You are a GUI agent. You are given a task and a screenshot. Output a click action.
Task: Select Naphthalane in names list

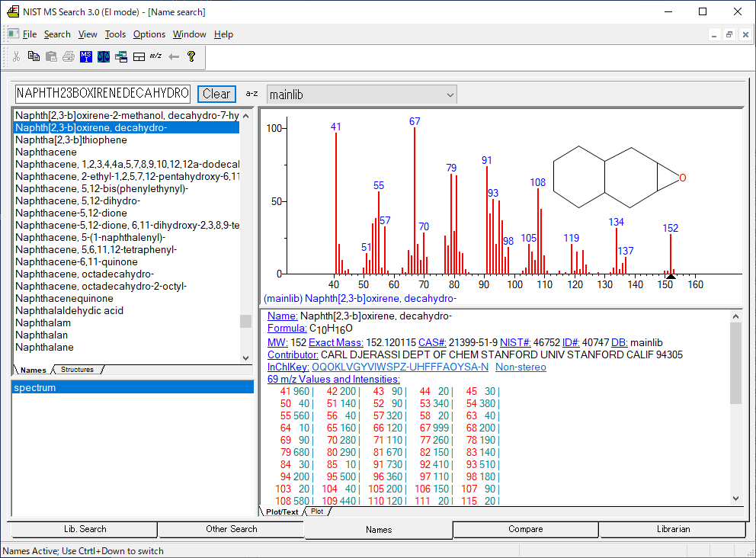click(127, 348)
